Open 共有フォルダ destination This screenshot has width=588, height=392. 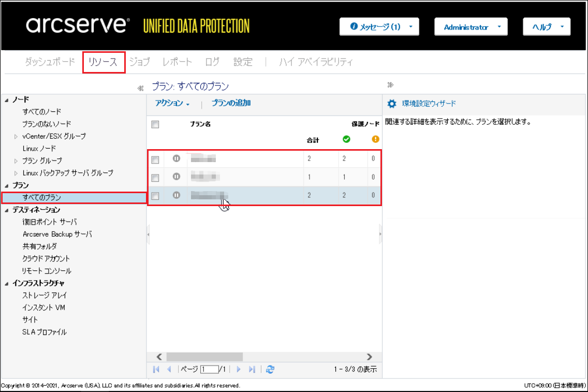(40, 246)
